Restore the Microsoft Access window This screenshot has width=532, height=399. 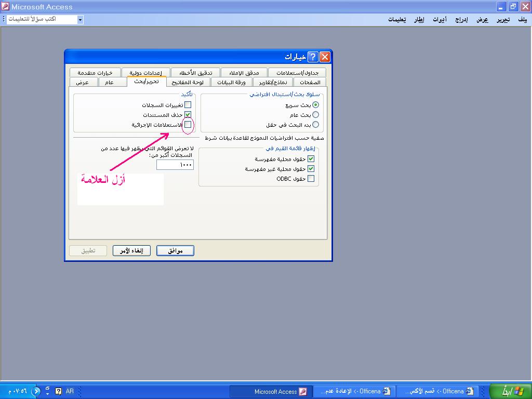[x=513, y=6]
